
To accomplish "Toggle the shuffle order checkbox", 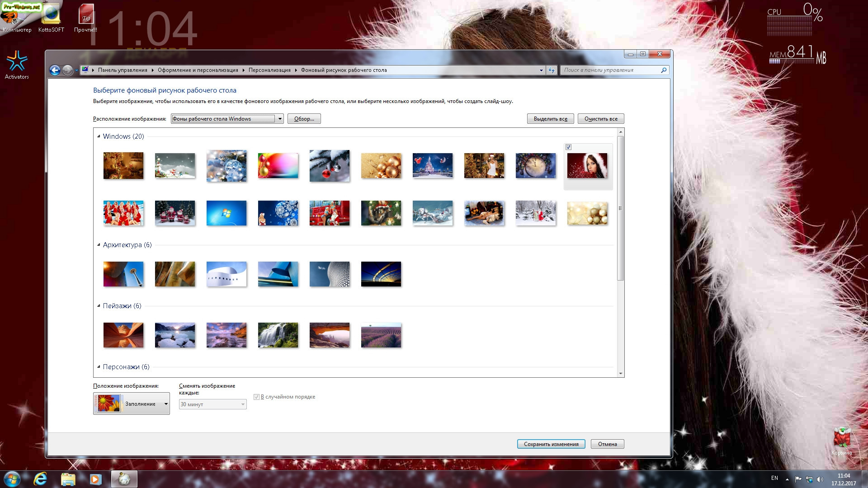I will coord(256,397).
